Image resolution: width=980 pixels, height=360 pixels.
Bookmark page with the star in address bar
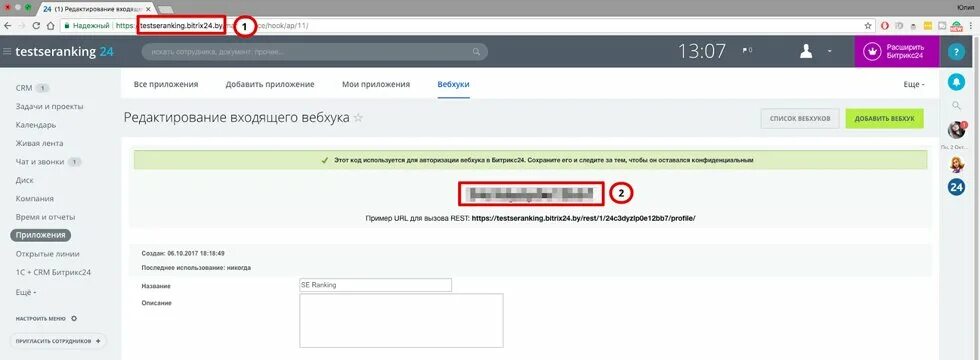868,26
